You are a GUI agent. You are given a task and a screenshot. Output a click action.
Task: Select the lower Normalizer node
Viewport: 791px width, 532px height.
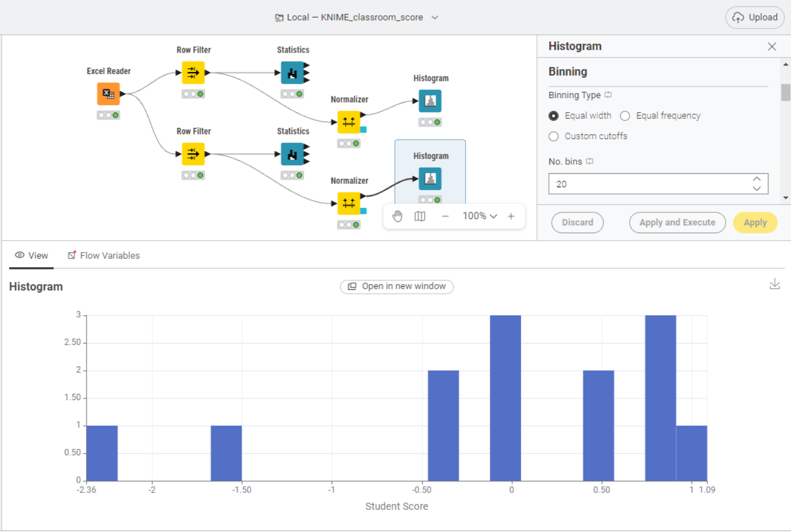pos(349,203)
